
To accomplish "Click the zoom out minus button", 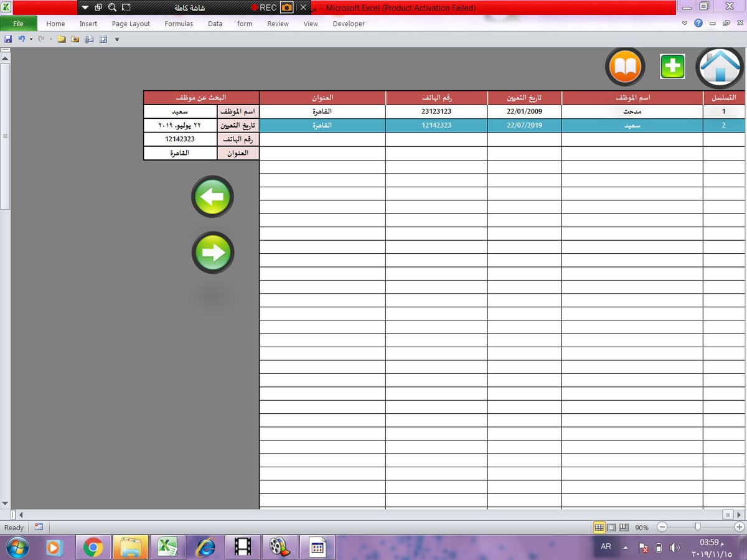I will click(x=662, y=527).
